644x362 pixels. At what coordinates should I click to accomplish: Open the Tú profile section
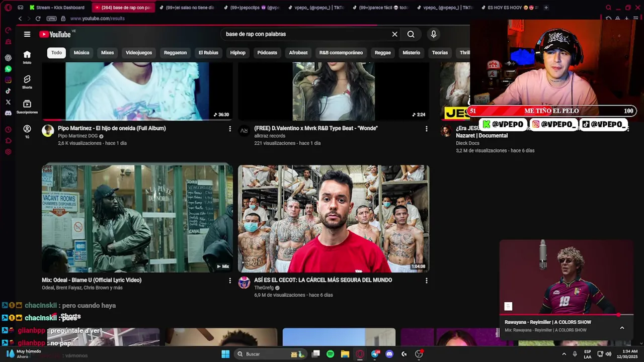[x=27, y=131]
